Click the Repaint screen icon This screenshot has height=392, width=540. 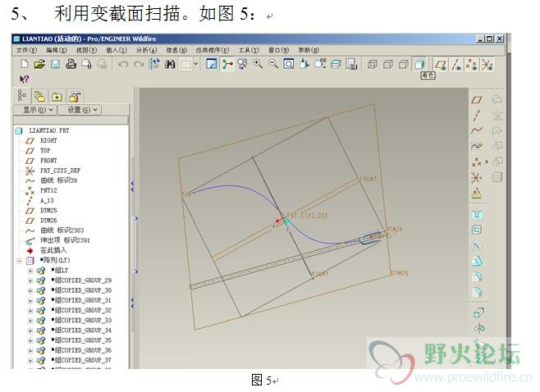click(212, 64)
